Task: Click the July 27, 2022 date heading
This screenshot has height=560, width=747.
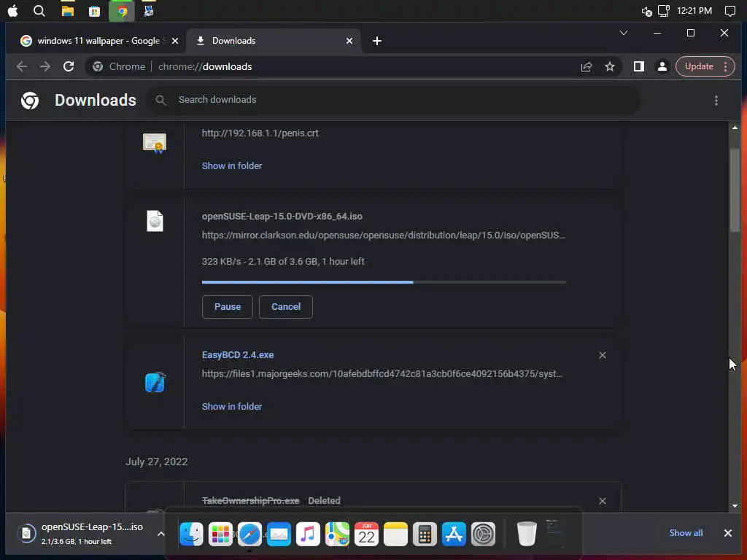Action: point(157,462)
